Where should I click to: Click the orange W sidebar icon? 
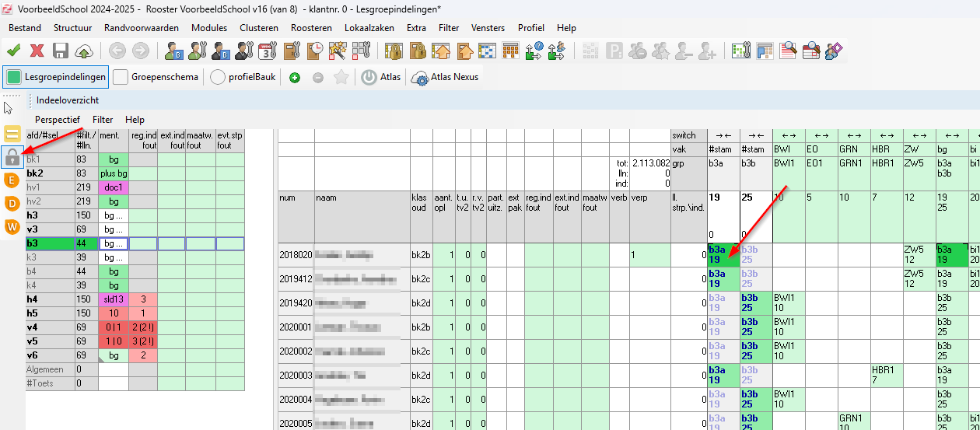[12, 227]
